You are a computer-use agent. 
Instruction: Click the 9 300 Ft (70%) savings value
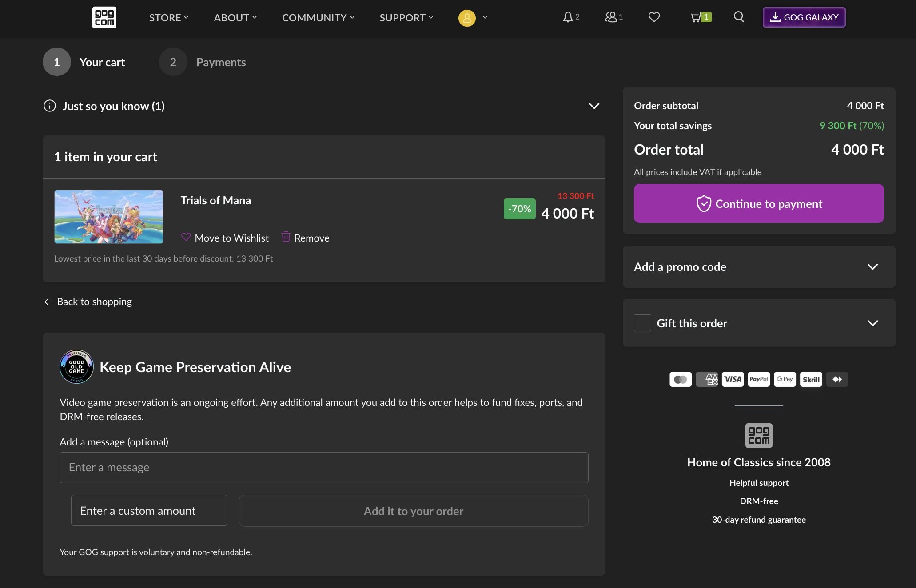point(852,126)
